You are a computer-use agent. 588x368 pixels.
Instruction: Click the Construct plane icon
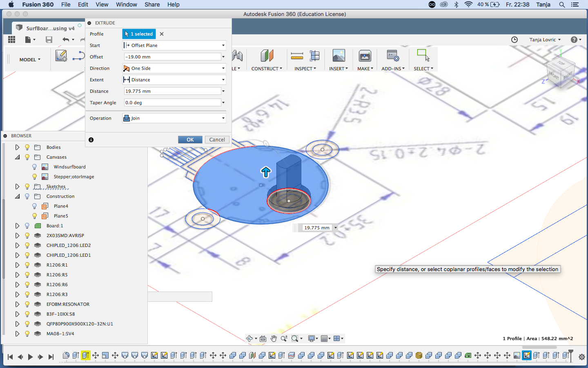coord(267,56)
